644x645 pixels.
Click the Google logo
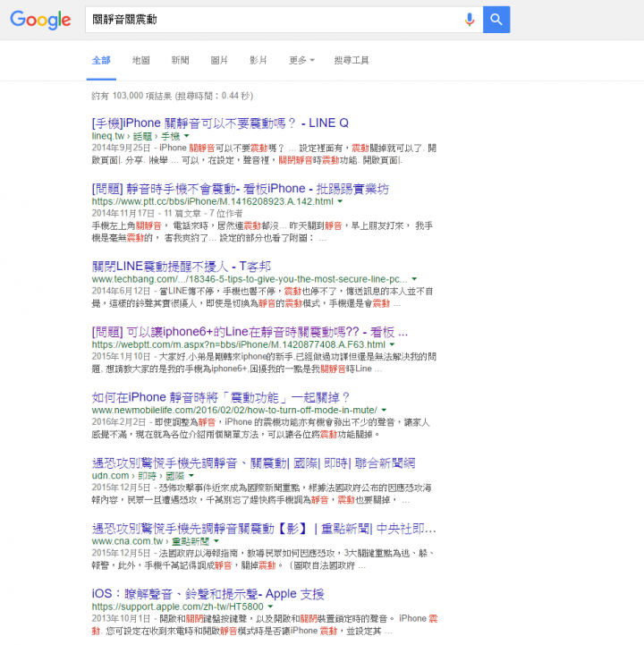pos(40,20)
